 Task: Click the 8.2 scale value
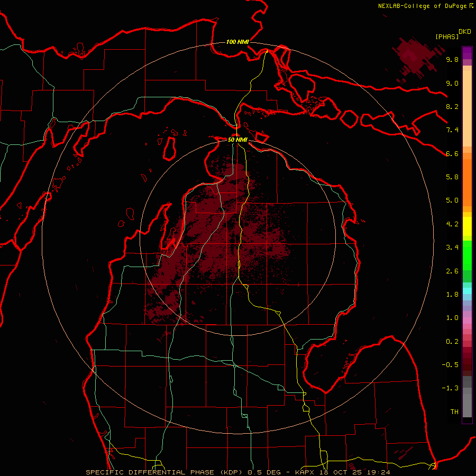click(452, 107)
